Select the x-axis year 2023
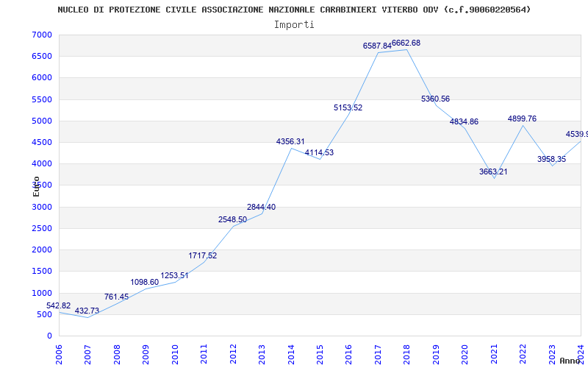588x368 pixels. [552, 355]
